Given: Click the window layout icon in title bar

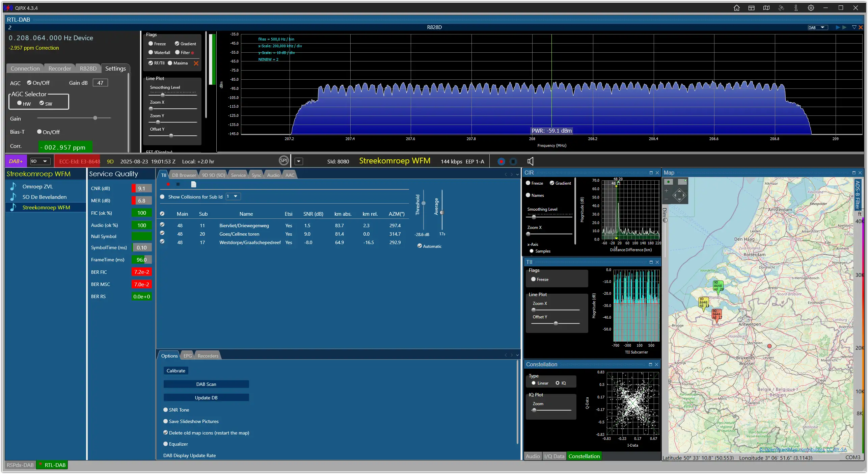Looking at the screenshot, I should coord(751,8).
